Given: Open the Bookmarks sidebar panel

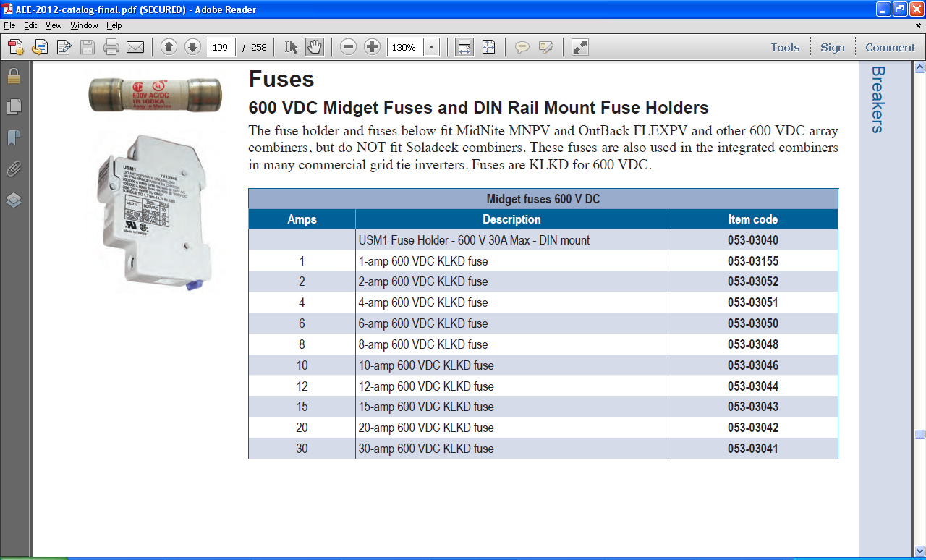Looking at the screenshot, I should 13,138.
